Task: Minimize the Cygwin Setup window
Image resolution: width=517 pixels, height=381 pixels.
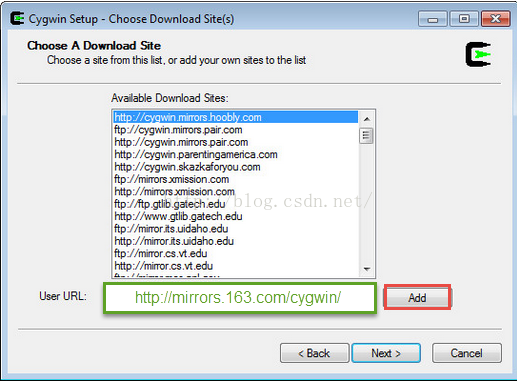Action: click(433, 19)
